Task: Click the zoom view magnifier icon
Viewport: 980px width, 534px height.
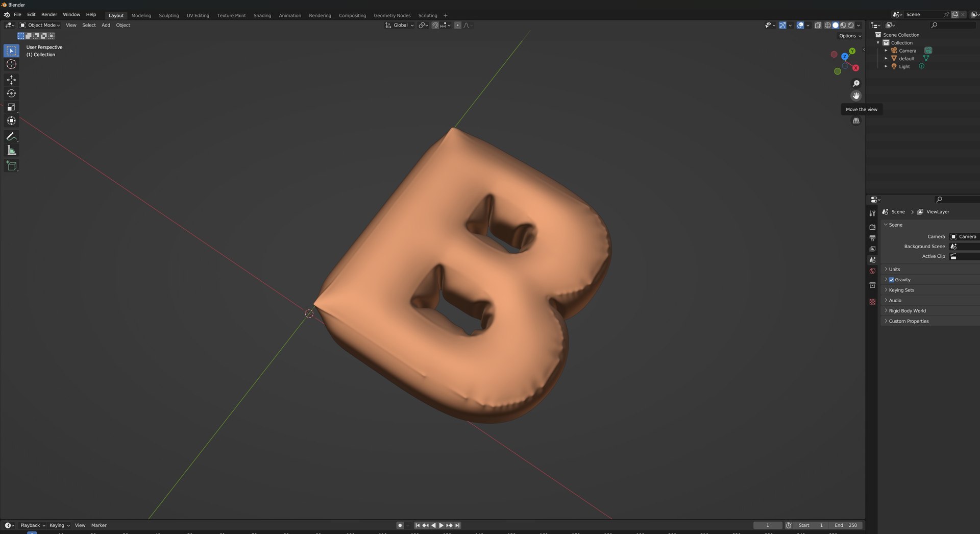Action: (x=856, y=83)
